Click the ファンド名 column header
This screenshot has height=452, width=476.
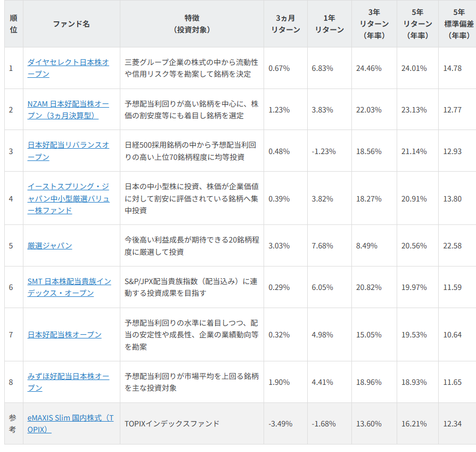[x=71, y=23]
